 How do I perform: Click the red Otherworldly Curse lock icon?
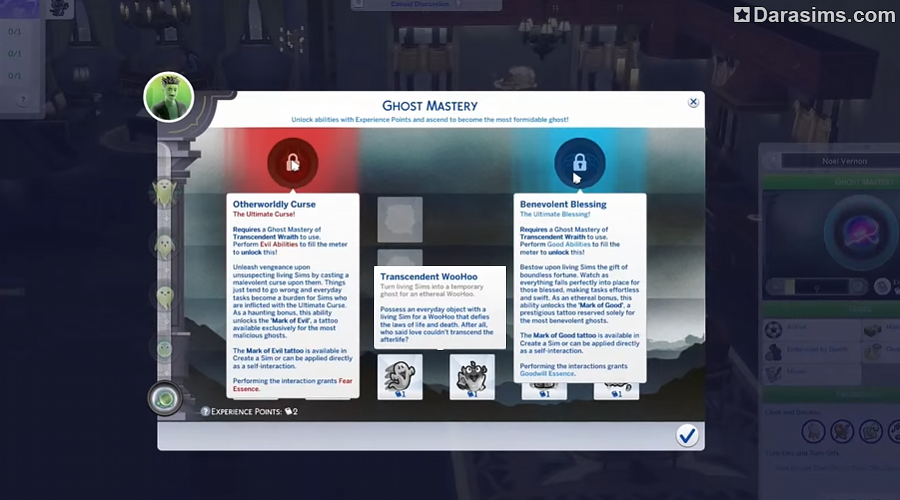click(x=293, y=163)
